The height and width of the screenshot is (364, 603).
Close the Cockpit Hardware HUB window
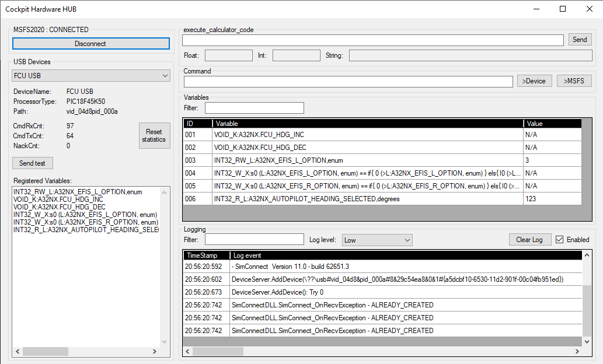[589, 9]
